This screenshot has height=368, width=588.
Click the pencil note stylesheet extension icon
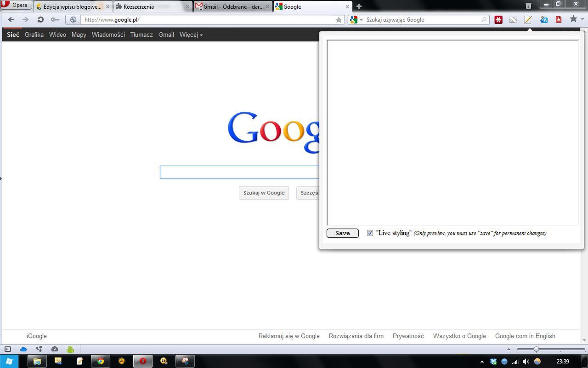(x=528, y=20)
